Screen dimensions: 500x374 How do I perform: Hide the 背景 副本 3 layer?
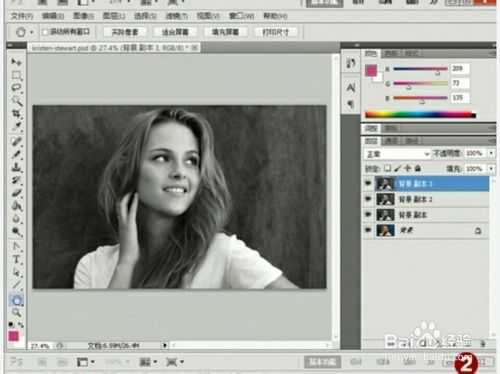(x=368, y=183)
